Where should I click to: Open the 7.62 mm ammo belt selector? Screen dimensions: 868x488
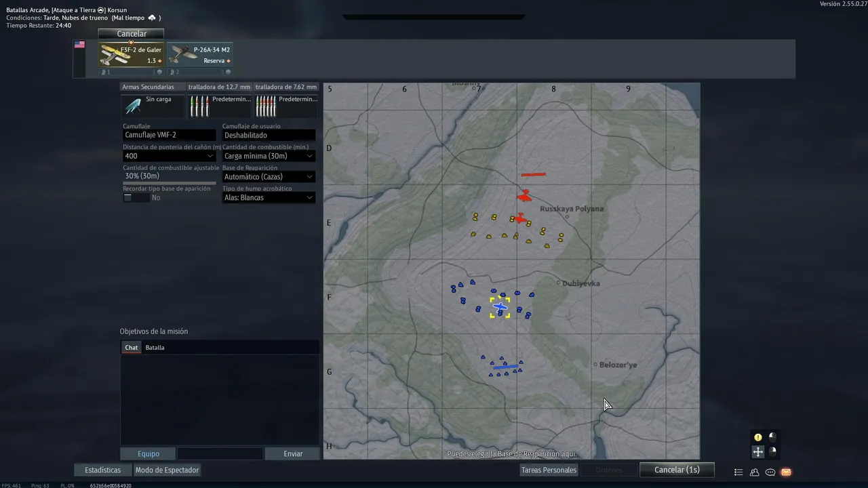click(x=285, y=106)
